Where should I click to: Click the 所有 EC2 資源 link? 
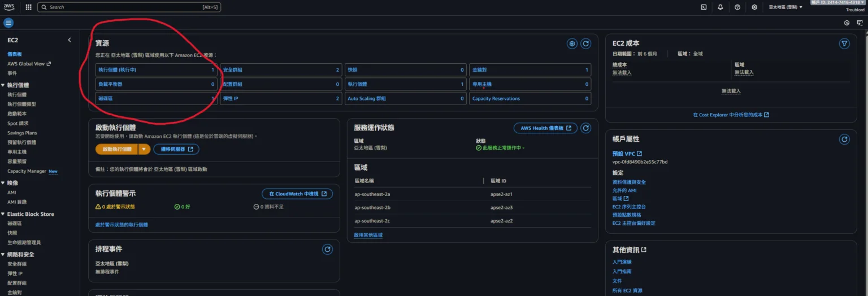[627, 291]
